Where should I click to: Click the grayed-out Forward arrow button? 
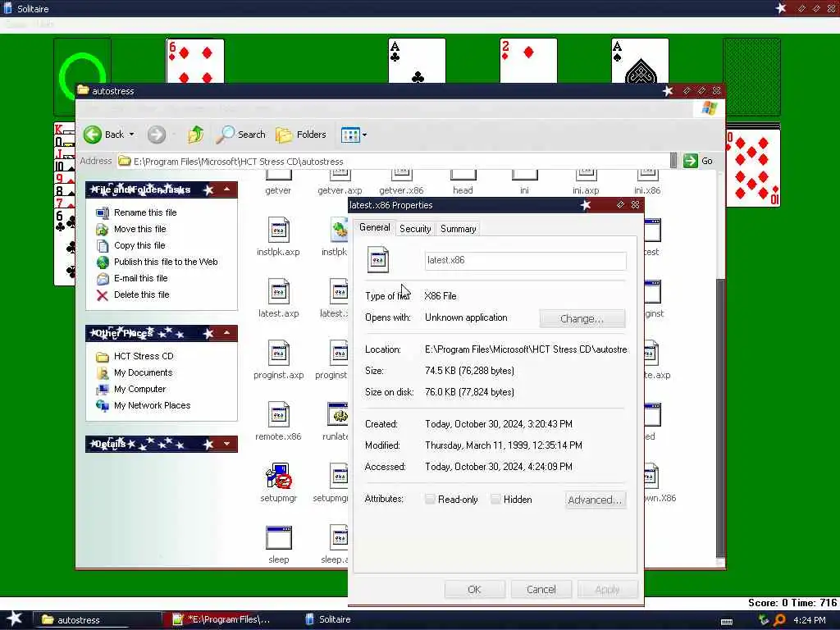[157, 135]
